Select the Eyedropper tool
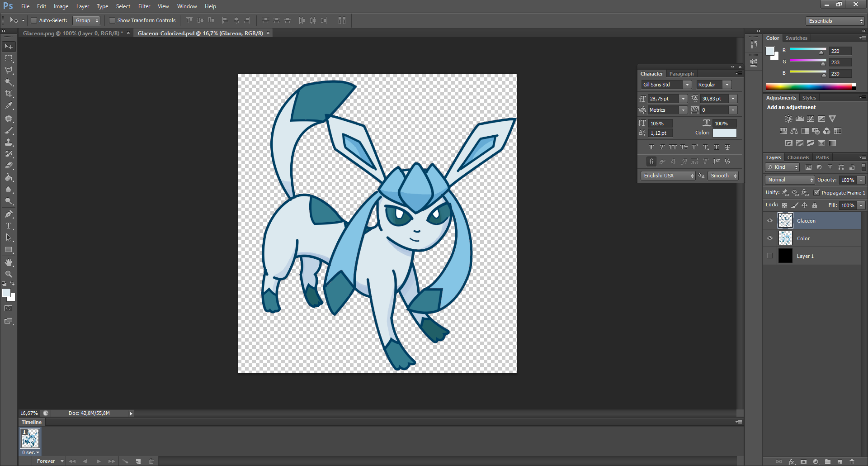This screenshot has width=868, height=466. tap(9, 105)
